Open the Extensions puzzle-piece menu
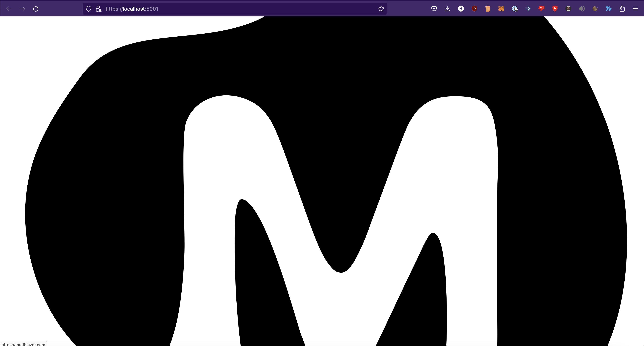 tap(622, 9)
